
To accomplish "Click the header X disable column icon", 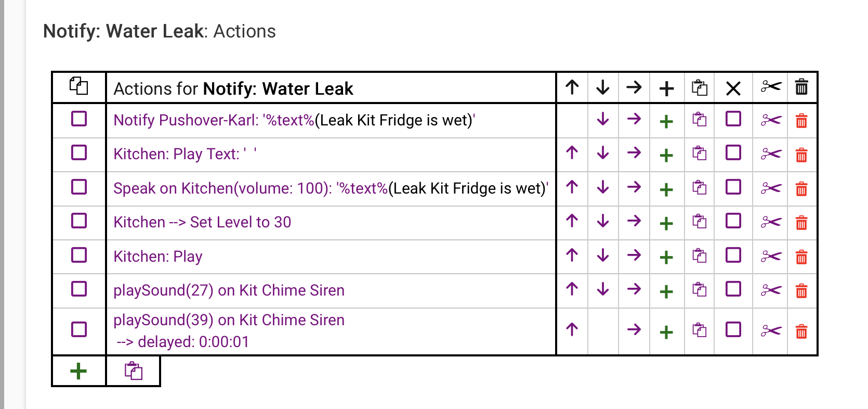I will 733,88.
